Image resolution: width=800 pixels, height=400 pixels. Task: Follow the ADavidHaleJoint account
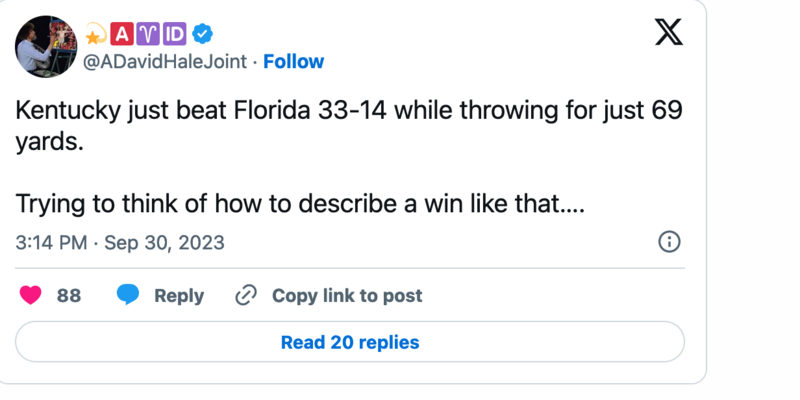[293, 61]
